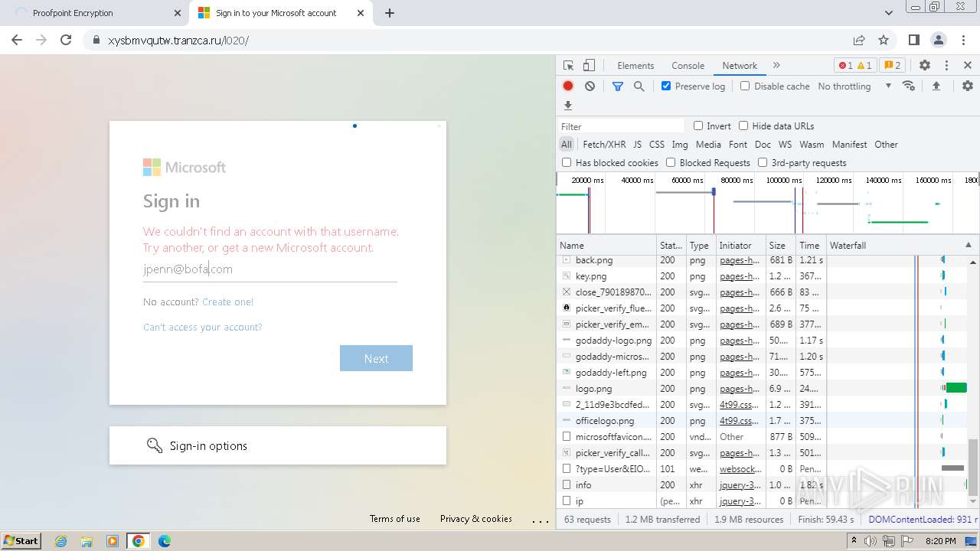Open the No throttling dropdown
980x551 pixels.
tap(854, 86)
